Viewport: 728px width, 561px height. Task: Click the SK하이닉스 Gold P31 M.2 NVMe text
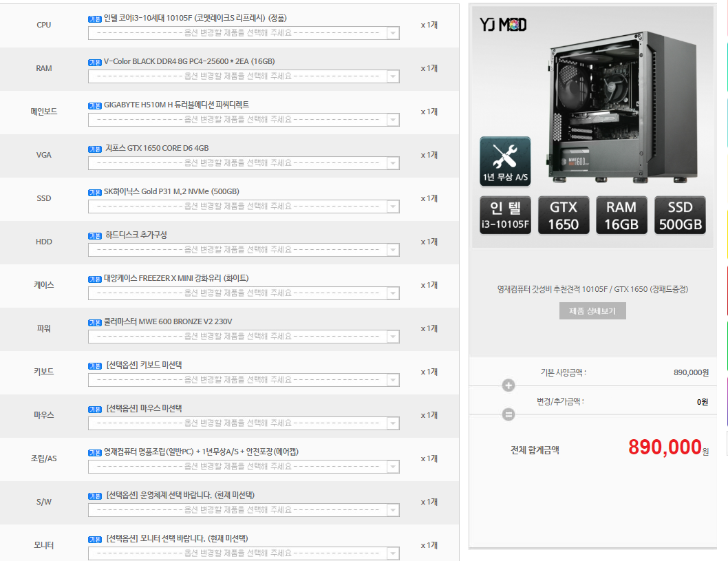171,191
